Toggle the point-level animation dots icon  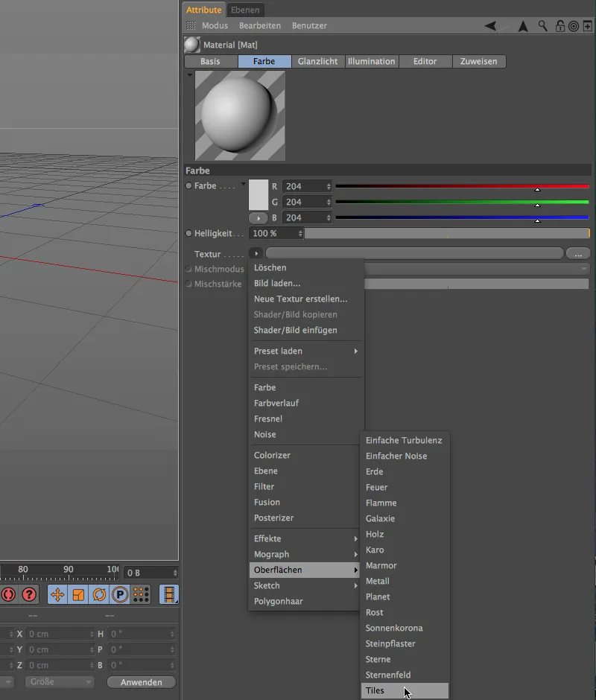141,594
